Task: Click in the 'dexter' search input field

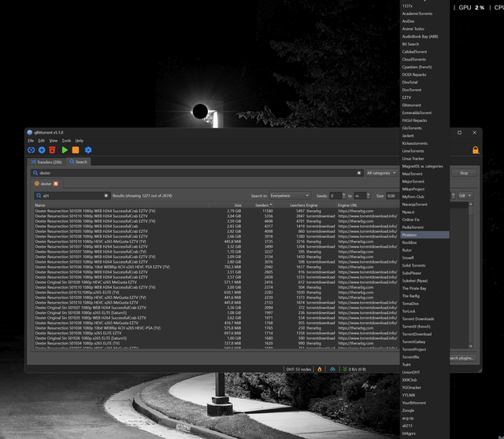Action: [x=197, y=173]
